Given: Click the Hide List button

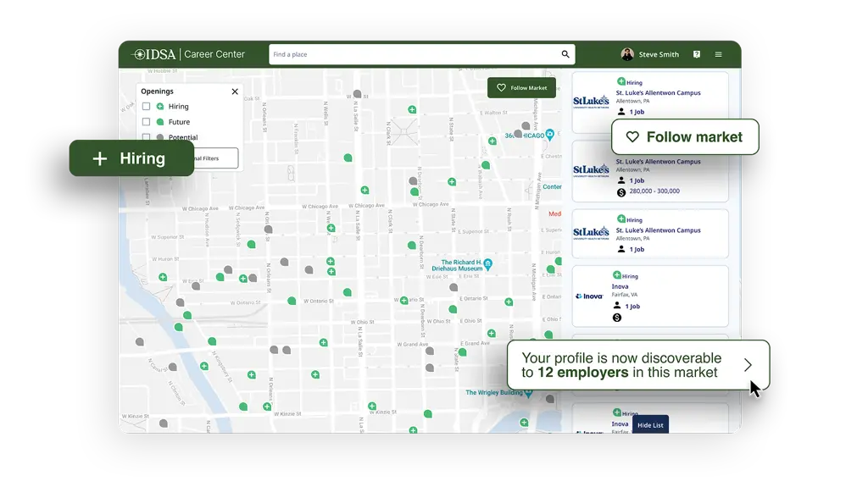Looking at the screenshot, I should pos(650,424).
